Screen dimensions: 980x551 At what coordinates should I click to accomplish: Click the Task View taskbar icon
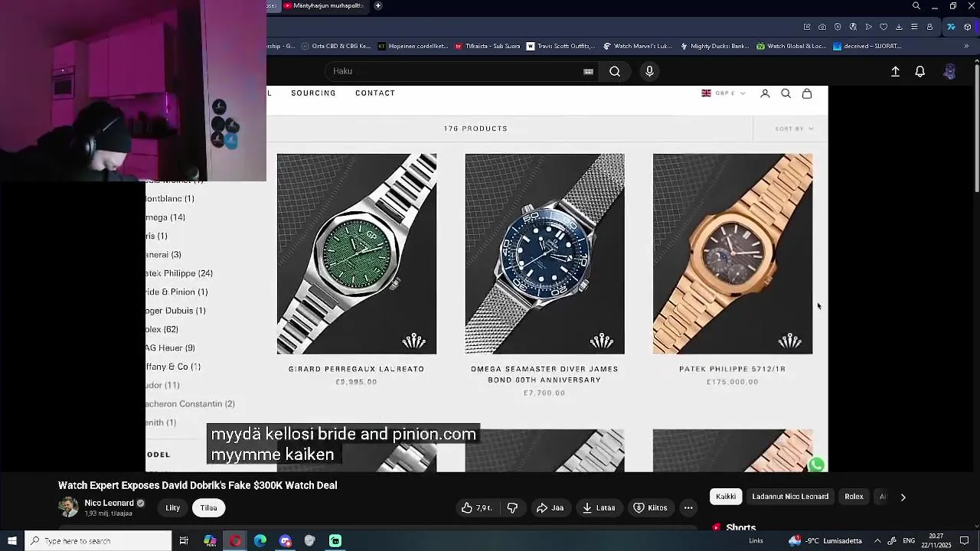[184, 541]
